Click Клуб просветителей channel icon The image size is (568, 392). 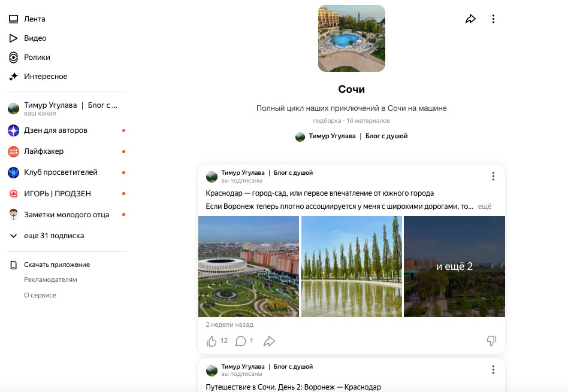pos(13,172)
